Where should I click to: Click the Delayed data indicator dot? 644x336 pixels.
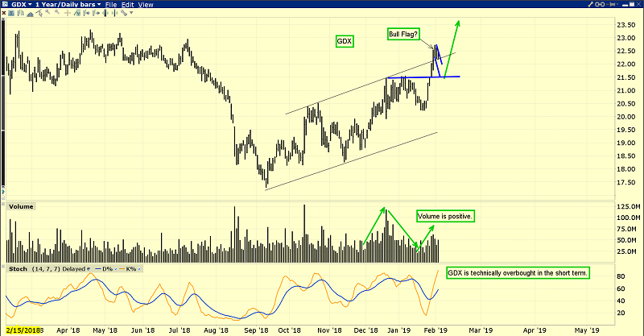click(x=89, y=269)
